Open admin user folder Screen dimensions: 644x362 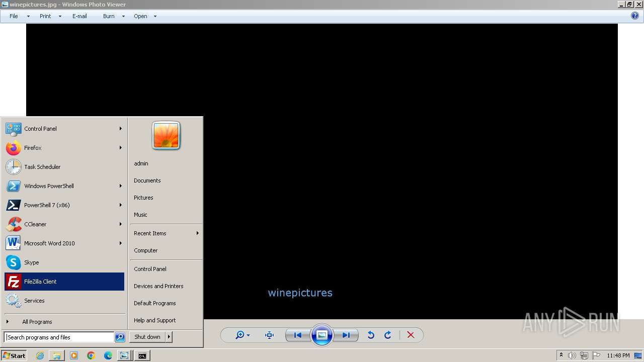141,163
